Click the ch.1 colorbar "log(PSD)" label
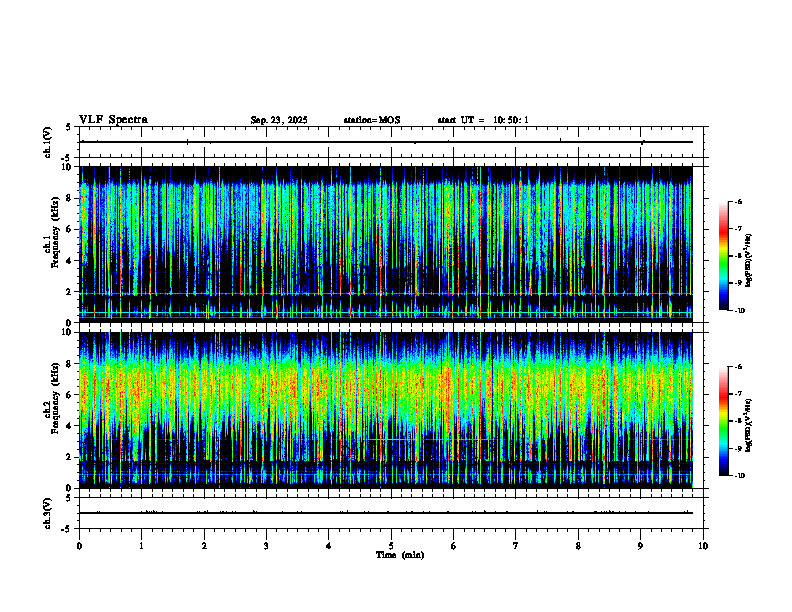This screenshot has width=792, height=612. tap(749, 260)
